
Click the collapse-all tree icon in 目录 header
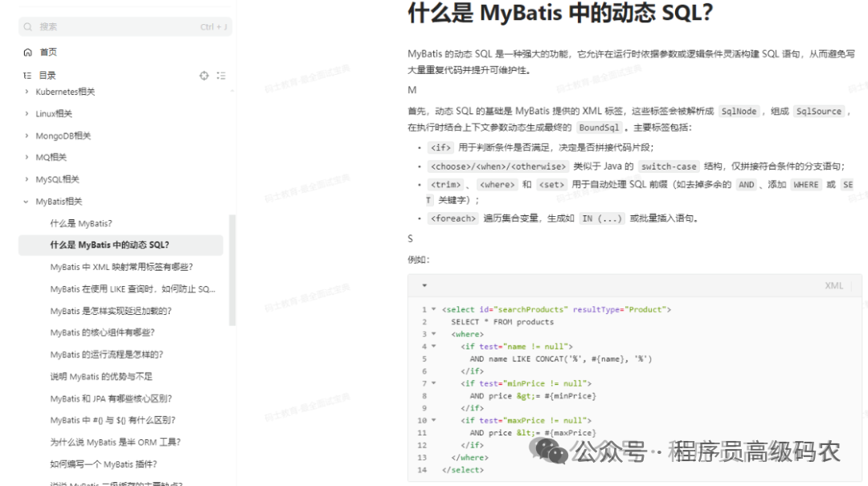(x=222, y=76)
